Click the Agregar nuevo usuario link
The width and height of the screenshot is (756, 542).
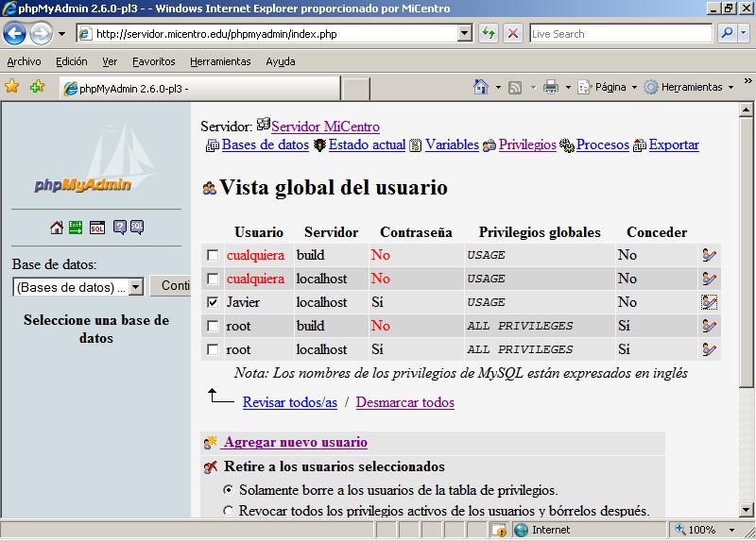coord(295,442)
